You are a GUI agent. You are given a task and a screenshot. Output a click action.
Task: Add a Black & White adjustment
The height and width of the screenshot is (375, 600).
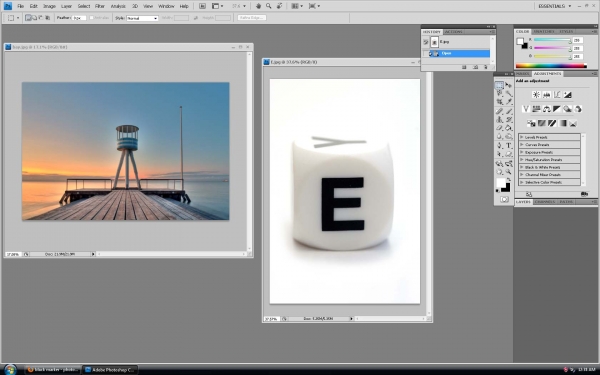[557, 109]
